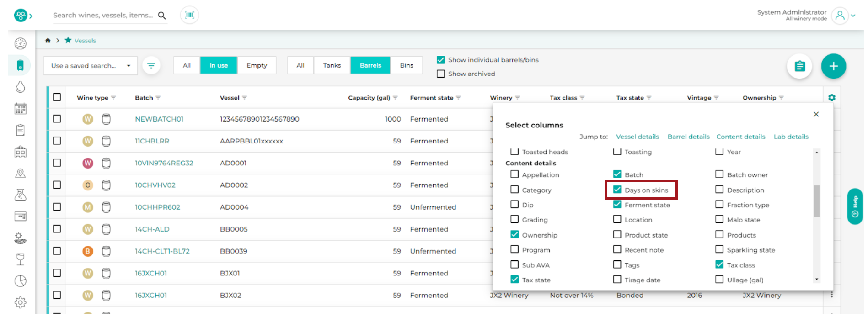Check the Malo state column checkbox

(x=719, y=219)
